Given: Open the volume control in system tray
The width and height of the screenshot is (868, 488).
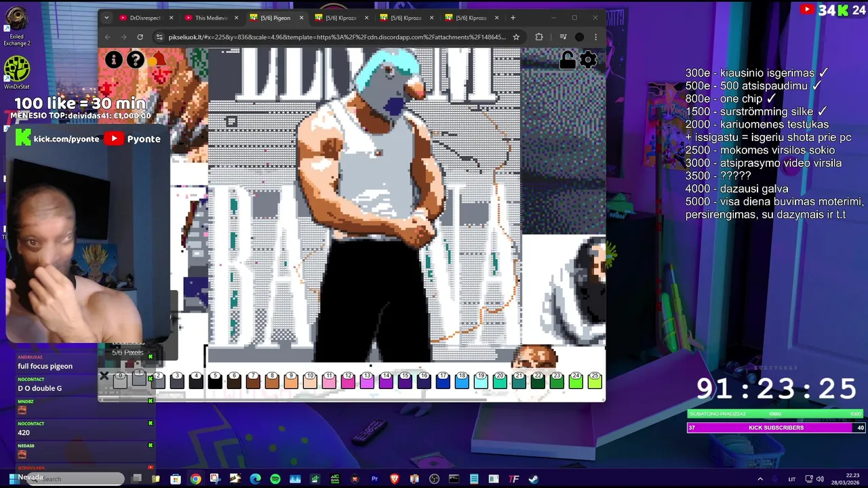Looking at the screenshot, I should point(820,479).
